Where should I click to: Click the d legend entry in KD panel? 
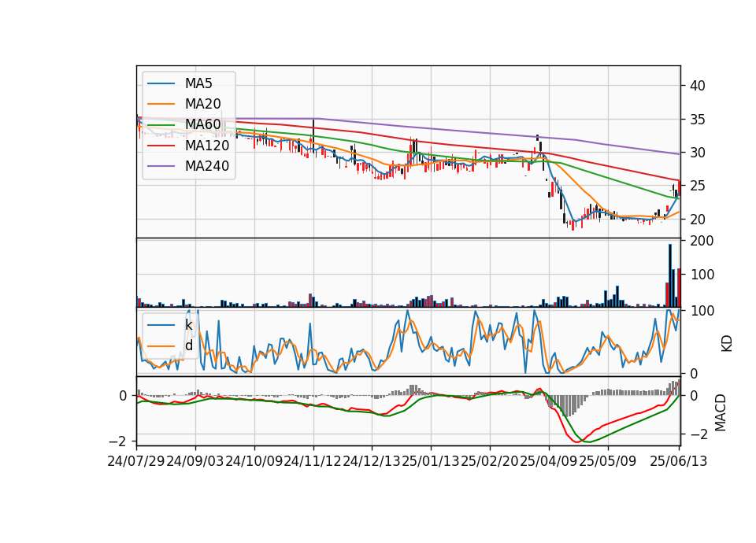click(x=188, y=345)
